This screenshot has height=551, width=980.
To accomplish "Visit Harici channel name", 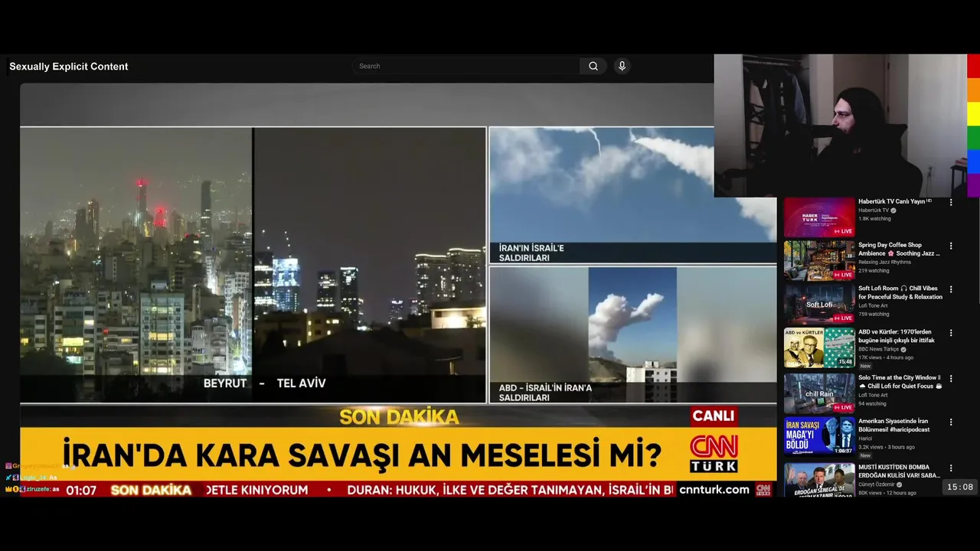I will coord(865,439).
